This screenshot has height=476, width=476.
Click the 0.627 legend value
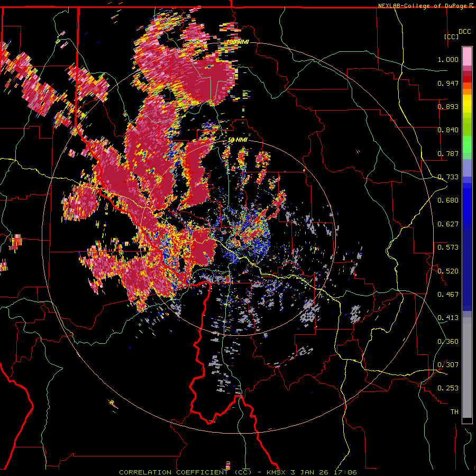(x=448, y=224)
